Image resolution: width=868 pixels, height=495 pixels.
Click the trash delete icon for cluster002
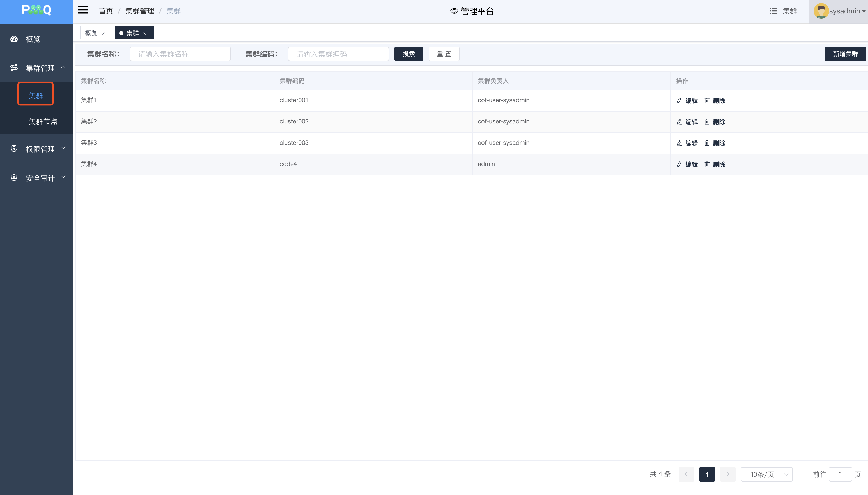(x=707, y=122)
